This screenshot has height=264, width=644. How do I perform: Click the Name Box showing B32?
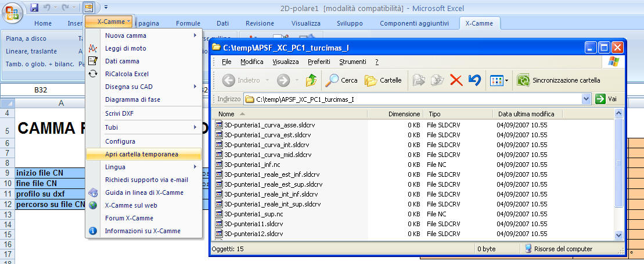coord(40,90)
